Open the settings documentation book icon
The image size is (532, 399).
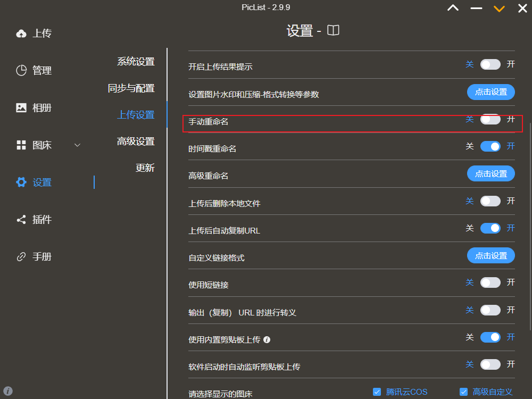tap(333, 30)
